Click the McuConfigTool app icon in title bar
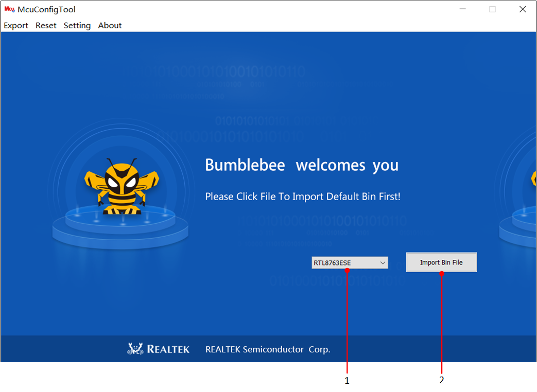Image resolution: width=537 pixels, height=392 pixels. click(9, 9)
